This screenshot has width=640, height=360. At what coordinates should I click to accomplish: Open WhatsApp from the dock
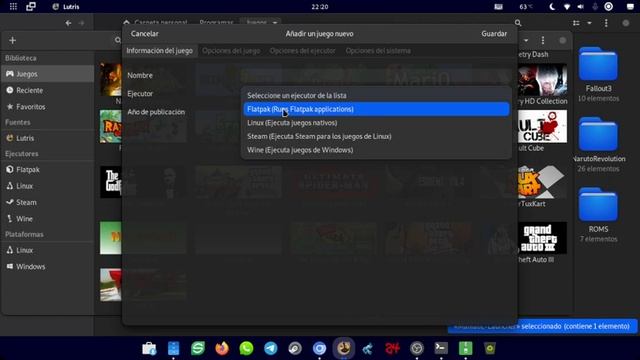(246, 348)
